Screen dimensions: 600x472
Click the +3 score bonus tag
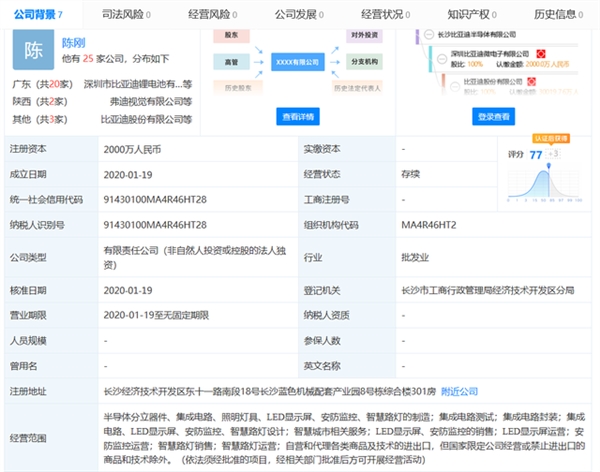pos(552,155)
